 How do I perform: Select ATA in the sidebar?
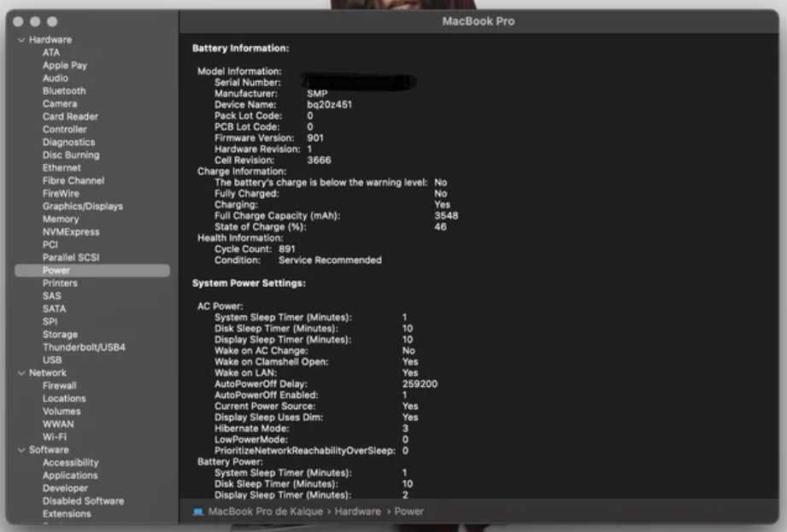(51, 53)
